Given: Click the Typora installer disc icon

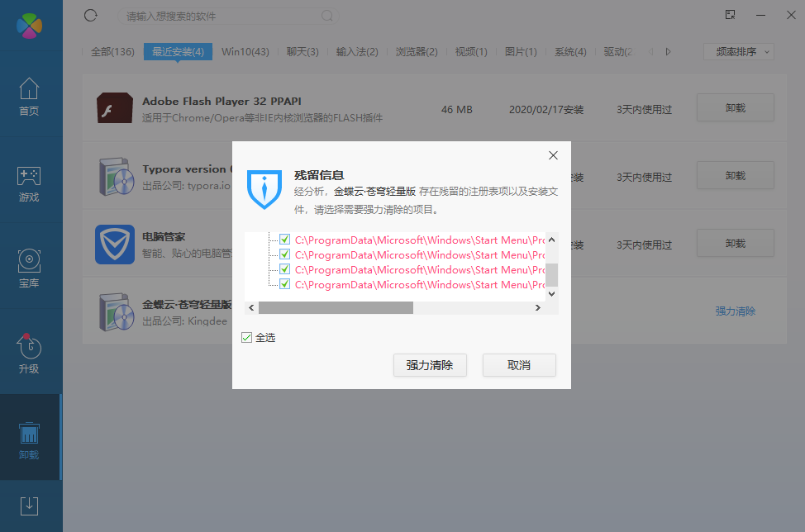Looking at the screenshot, I should pyautogui.click(x=116, y=177).
